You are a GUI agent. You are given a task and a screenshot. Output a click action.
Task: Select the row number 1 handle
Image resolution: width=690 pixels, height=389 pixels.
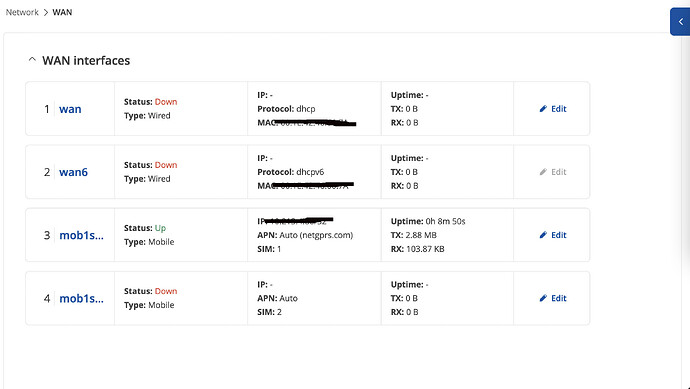pyautogui.click(x=47, y=109)
